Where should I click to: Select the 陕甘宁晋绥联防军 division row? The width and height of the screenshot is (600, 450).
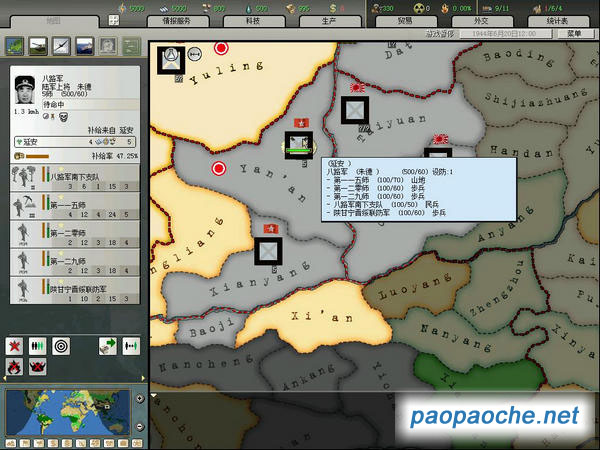(x=75, y=290)
